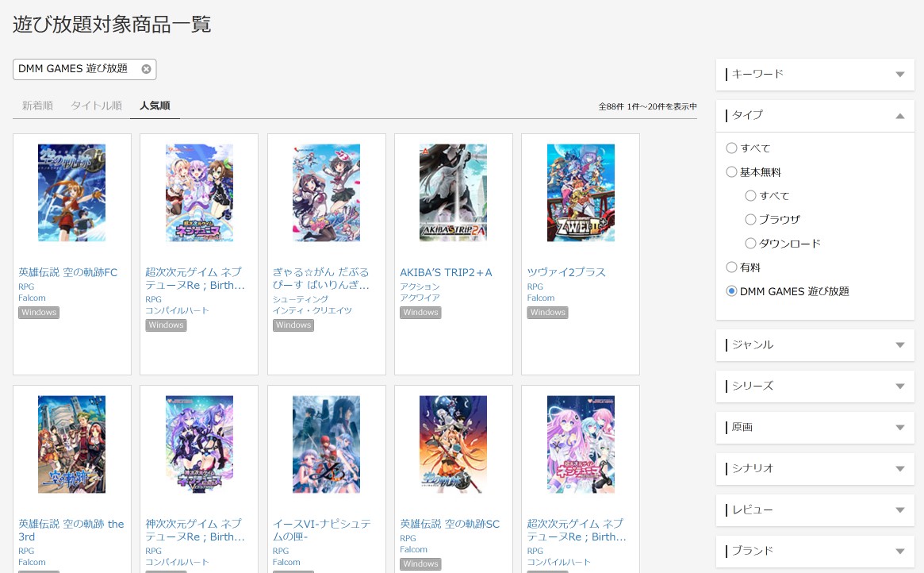This screenshot has width=924, height=573.
Task: Click インティ・クリエイツ brand text
Action: tap(312, 310)
